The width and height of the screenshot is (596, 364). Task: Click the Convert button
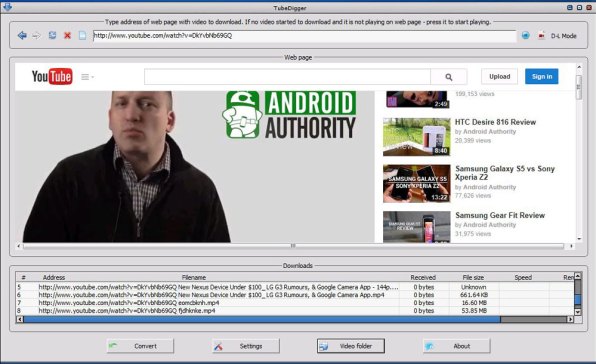tap(140, 346)
